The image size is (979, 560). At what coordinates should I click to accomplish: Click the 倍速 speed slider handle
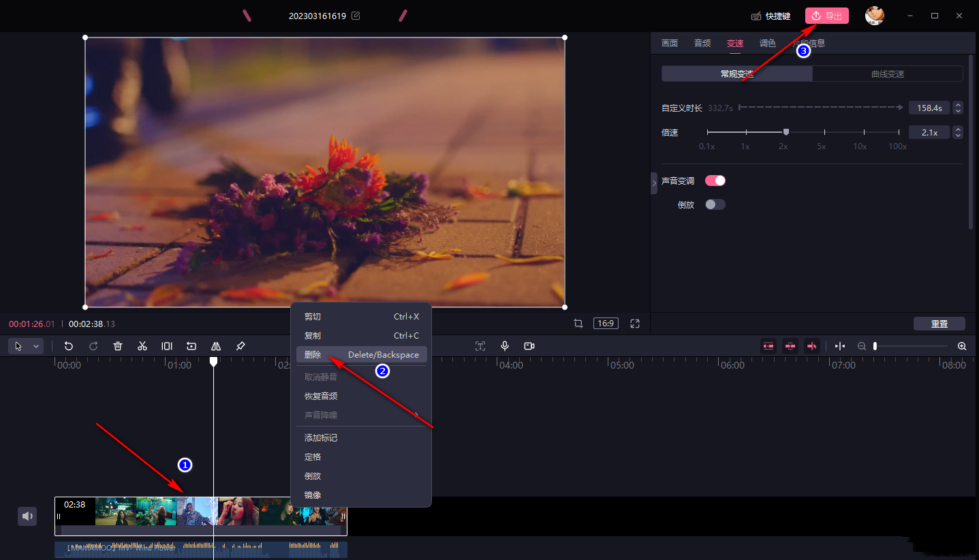coord(786,132)
